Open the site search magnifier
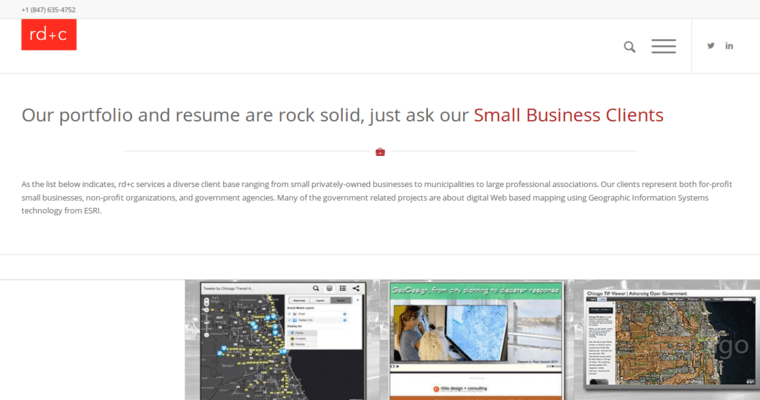 click(x=630, y=46)
